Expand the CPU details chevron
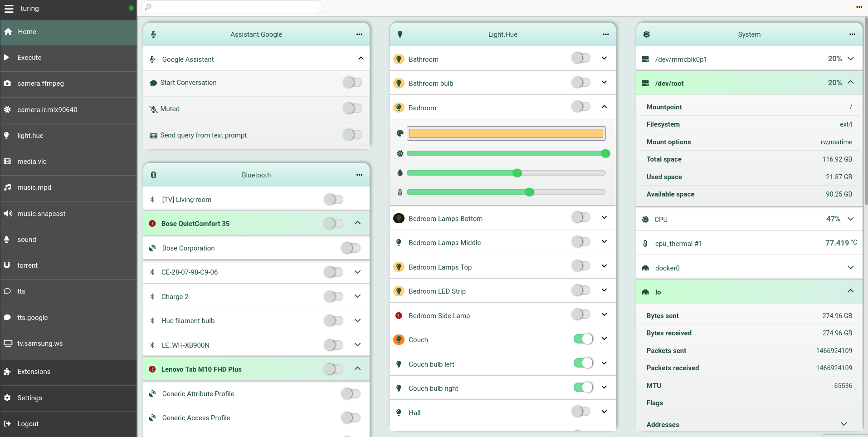868x437 pixels. coord(851,219)
